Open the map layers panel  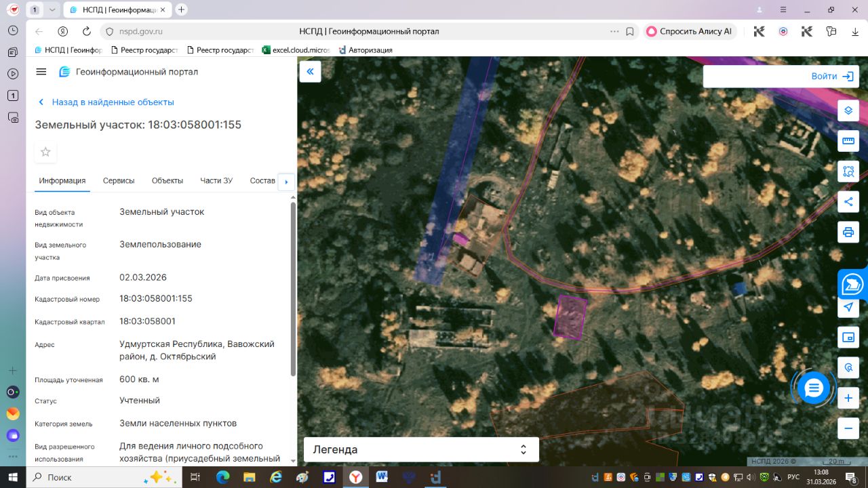pos(848,110)
